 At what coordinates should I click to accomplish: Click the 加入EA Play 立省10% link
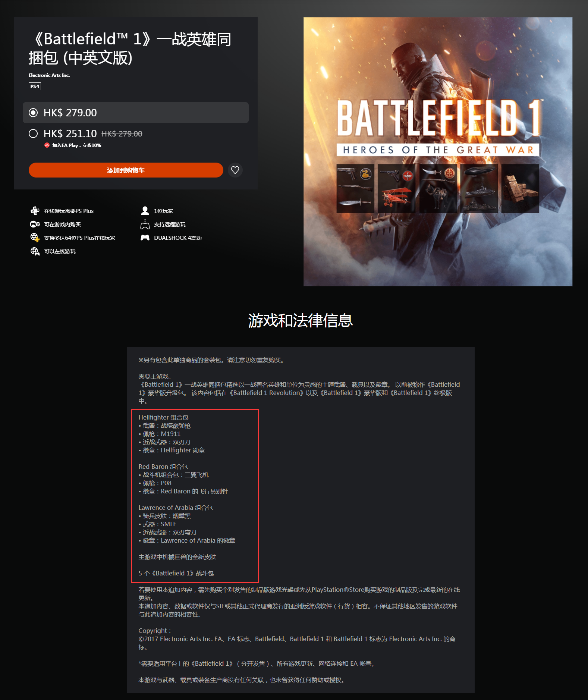pos(76,145)
